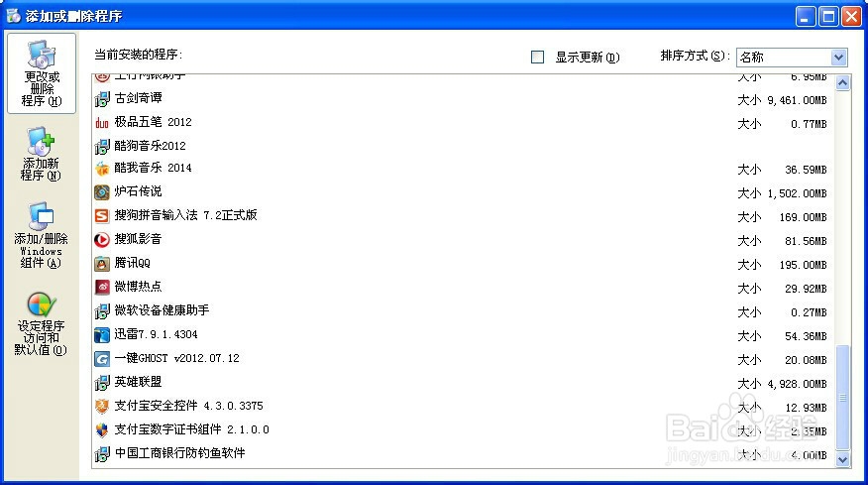Open Set Program Access and Defaults (设定程序访问和默认值)

(41, 323)
